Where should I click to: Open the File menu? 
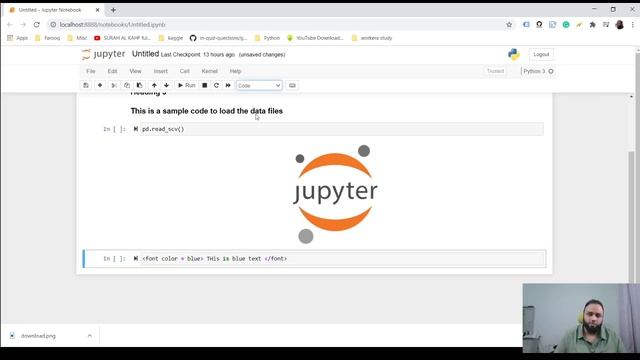(91, 71)
